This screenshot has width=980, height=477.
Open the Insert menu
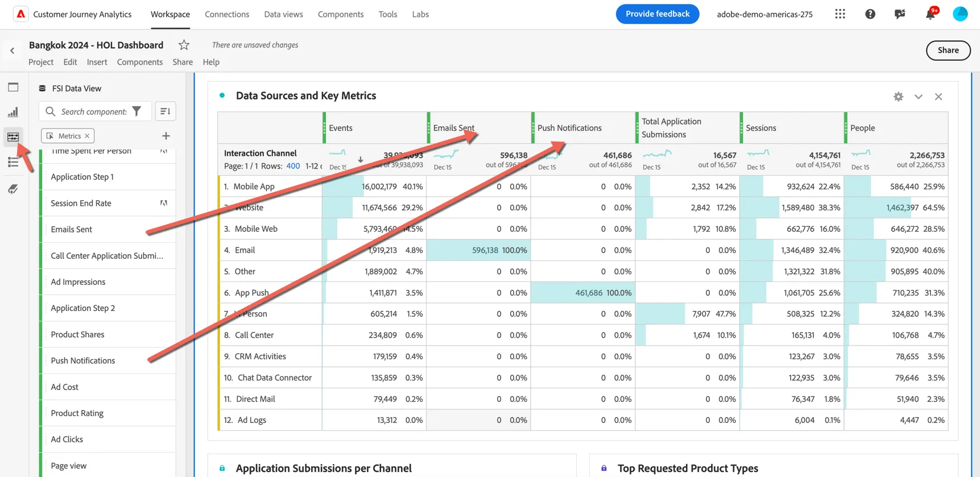[97, 62]
